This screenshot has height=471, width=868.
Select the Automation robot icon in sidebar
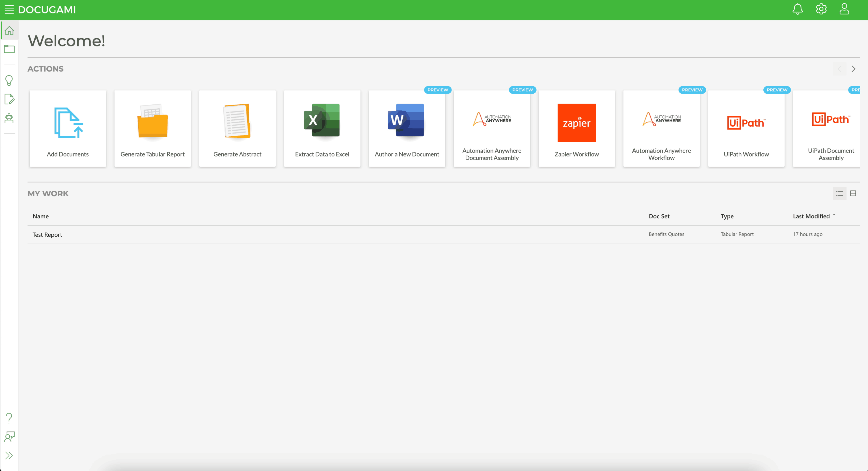tap(9, 118)
